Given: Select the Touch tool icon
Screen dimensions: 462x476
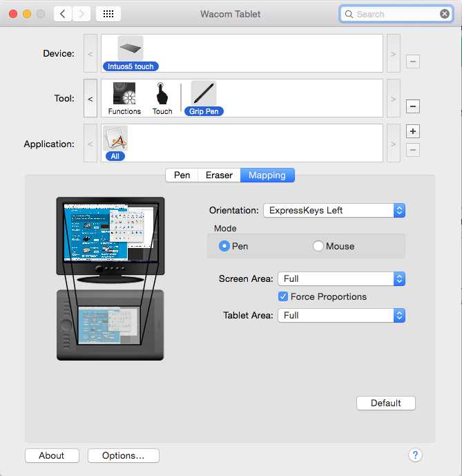Looking at the screenshot, I should tap(162, 93).
